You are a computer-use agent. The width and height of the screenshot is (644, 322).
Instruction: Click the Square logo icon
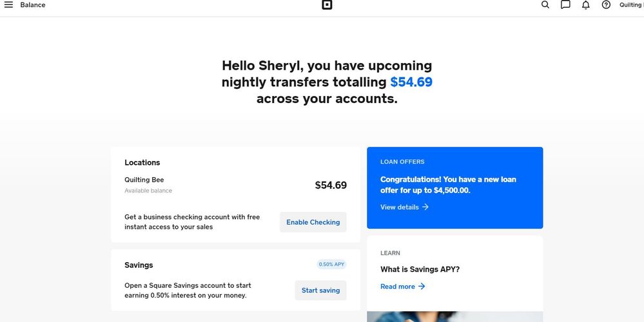[327, 5]
